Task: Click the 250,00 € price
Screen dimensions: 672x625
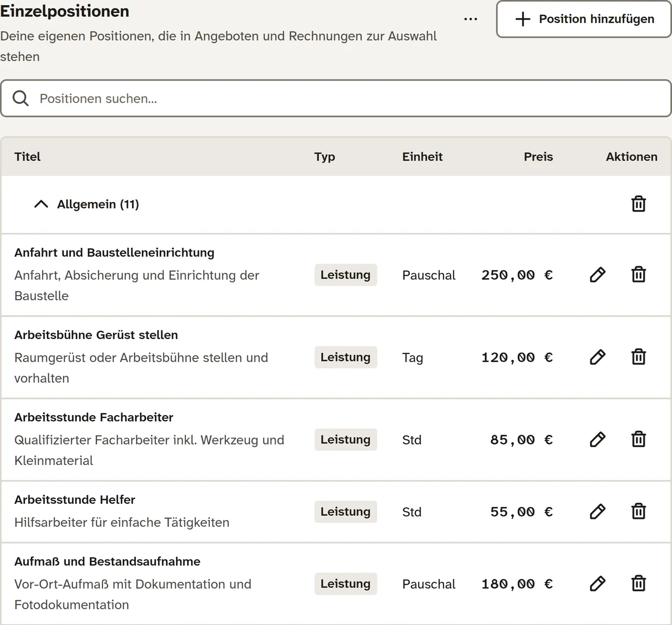Action: point(517,275)
